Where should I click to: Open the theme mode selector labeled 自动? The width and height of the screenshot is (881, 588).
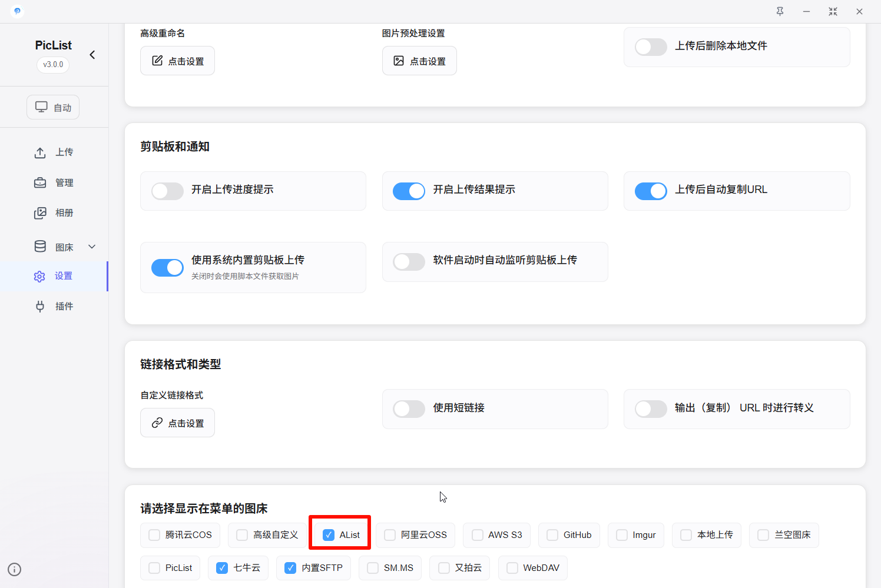tap(53, 108)
